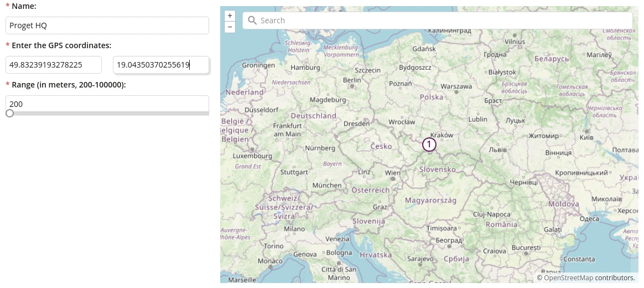Click România country label
This screenshot has height=288, width=644.
501,225
